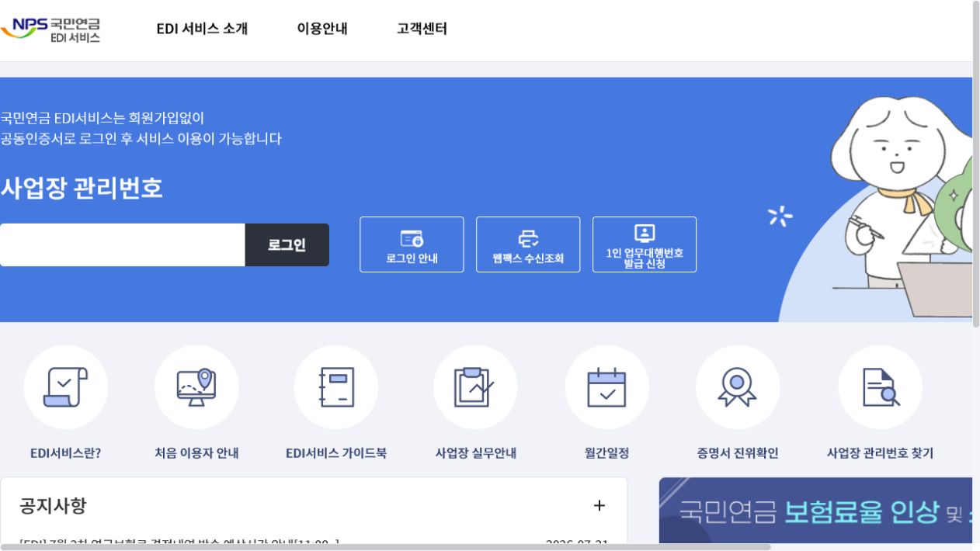Viewport: 980px width, 551px height.
Task: Click the 처음 이용자 안내 monitor icon
Action: [x=196, y=387]
